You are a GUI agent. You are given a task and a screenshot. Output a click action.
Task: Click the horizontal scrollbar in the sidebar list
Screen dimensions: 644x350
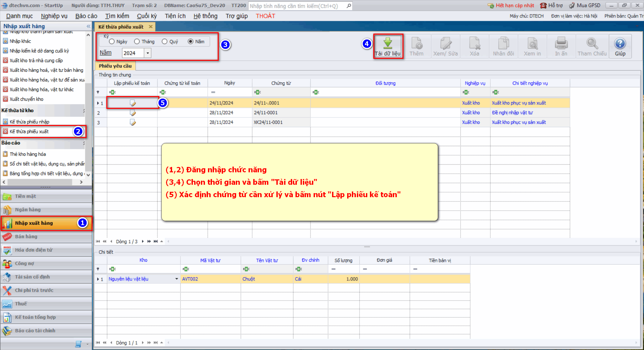[40, 182]
